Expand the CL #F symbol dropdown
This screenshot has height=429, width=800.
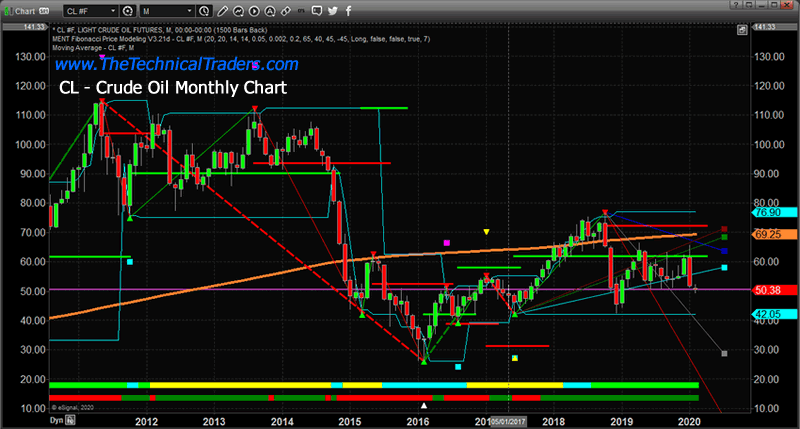[x=113, y=11]
